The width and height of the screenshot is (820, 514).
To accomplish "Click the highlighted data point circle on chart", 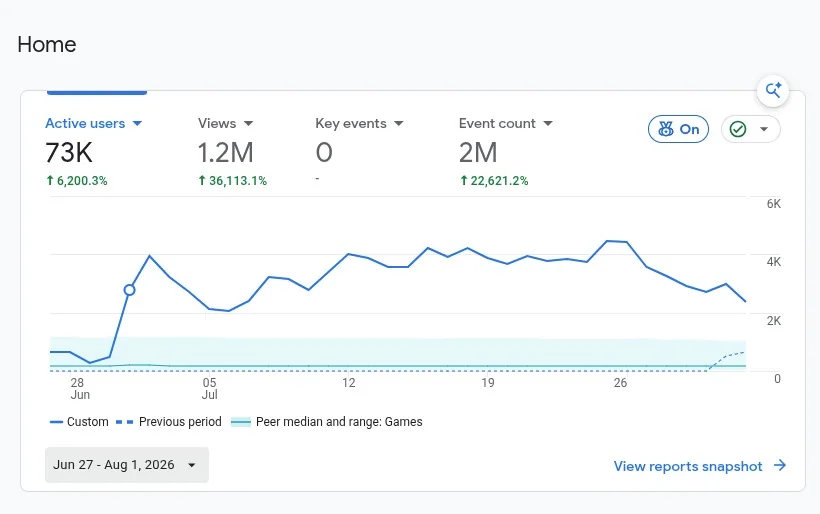I will click(130, 290).
